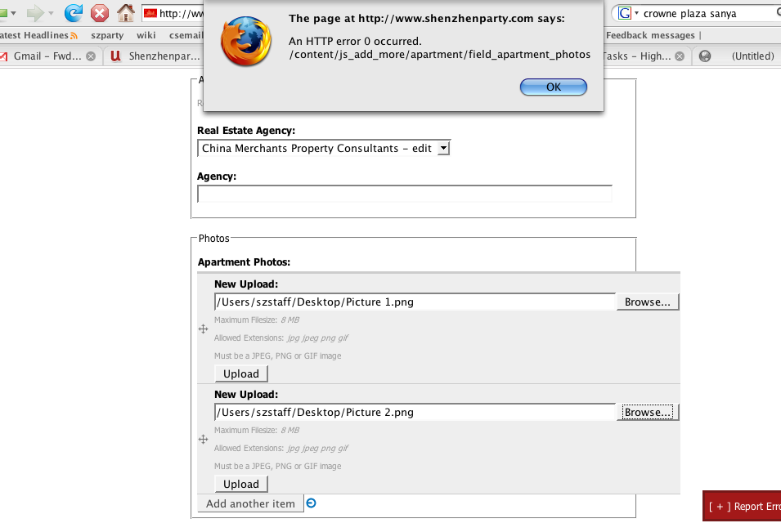Reload the current page
The width and height of the screenshot is (781, 532).
click(74, 13)
